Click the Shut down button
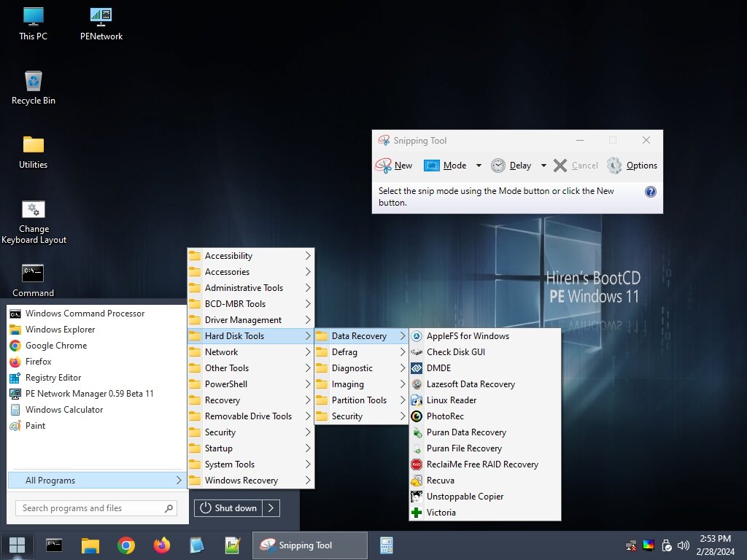The image size is (747, 560). (228, 508)
